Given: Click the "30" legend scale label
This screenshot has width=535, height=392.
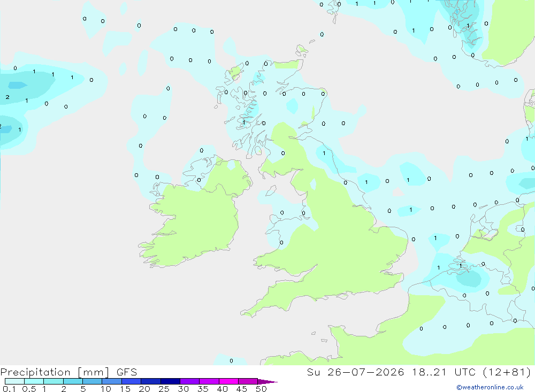Looking at the screenshot, I should coord(183,389).
